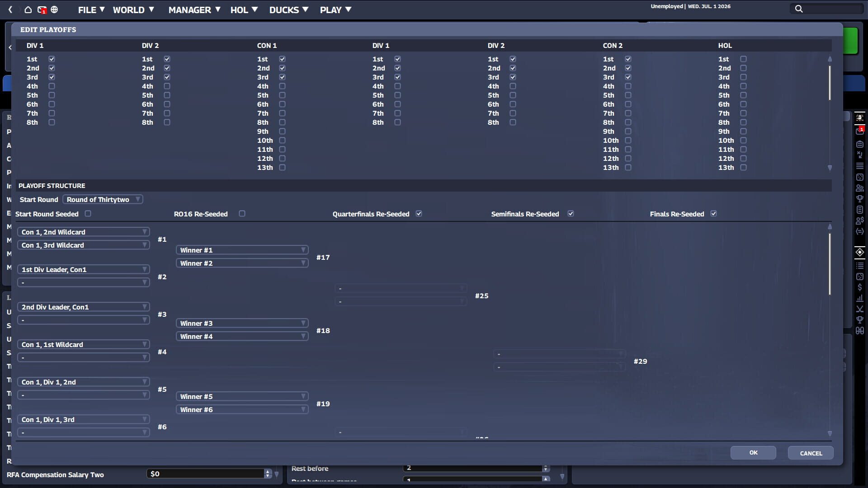Open the Winner #5 dropdown
Image resolution: width=868 pixels, height=488 pixels.
[x=242, y=396]
